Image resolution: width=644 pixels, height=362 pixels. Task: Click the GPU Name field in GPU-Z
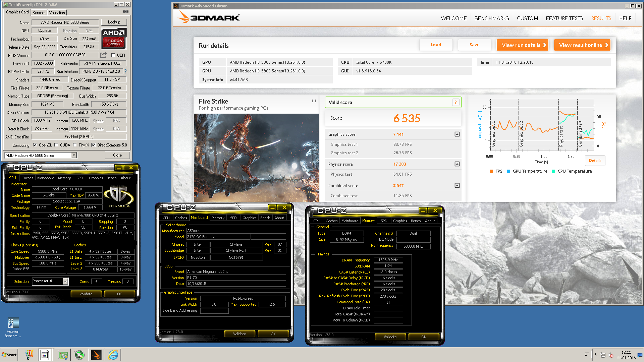65,22
